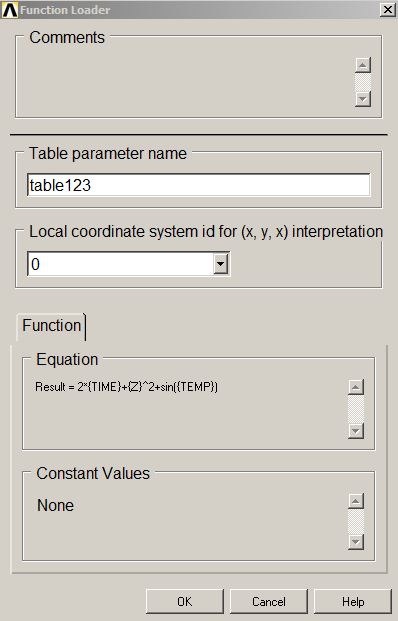Click the Equation scroll up arrow

tap(356, 387)
